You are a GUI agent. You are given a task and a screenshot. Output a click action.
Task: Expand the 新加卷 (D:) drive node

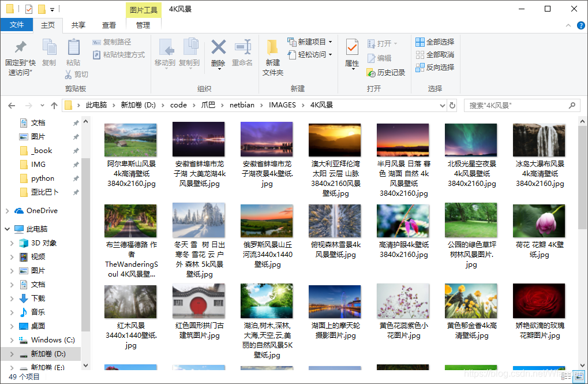[12, 354]
